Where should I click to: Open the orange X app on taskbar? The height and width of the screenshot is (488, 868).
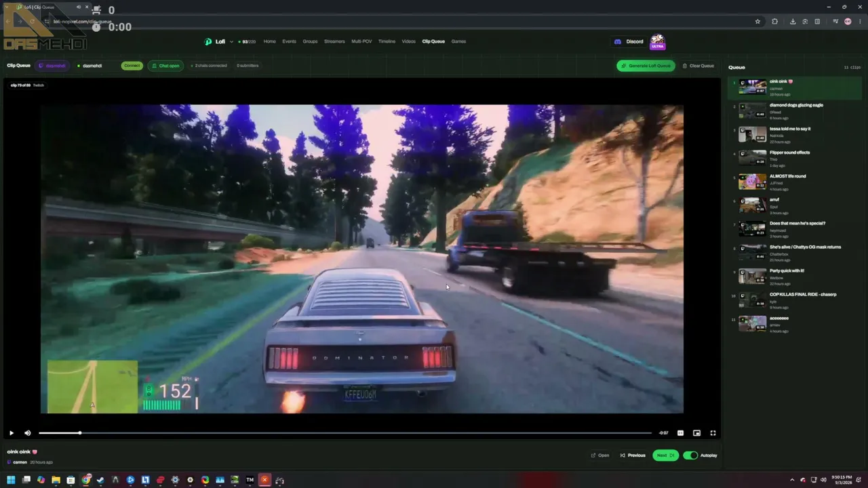point(264,480)
